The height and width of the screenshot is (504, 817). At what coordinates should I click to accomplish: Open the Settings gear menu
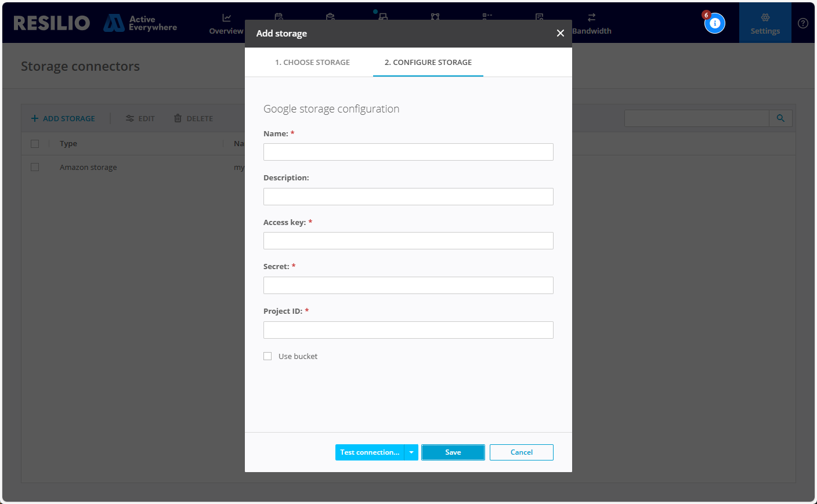[765, 23]
